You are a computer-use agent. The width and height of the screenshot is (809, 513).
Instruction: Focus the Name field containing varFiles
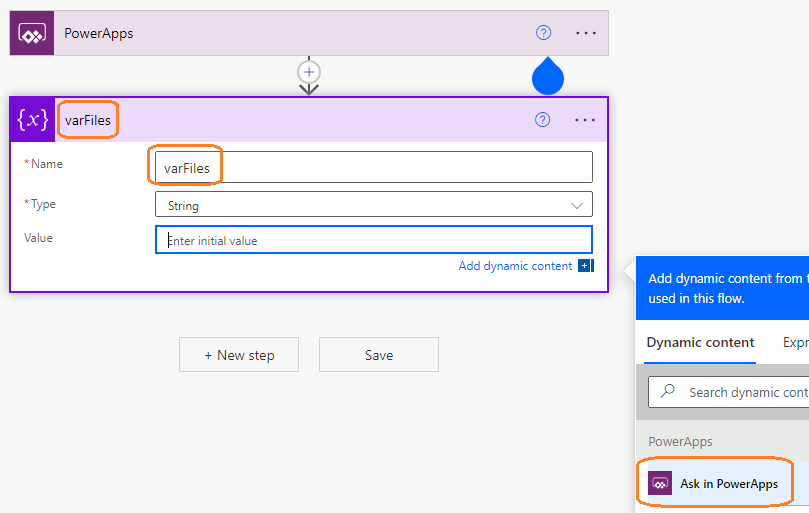point(373,167)
